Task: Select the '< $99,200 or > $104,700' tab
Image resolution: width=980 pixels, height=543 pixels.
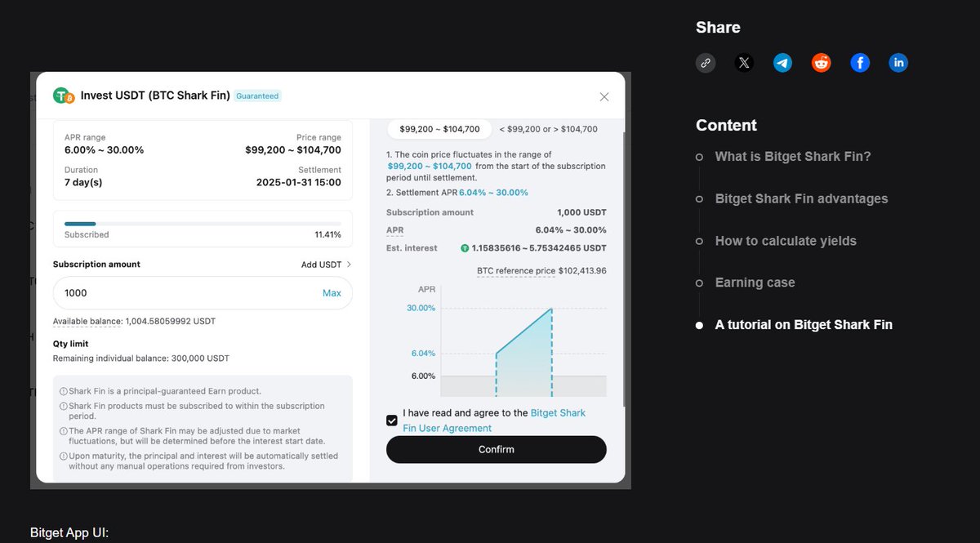Action: pyautogui.click(x=548, y=129)
